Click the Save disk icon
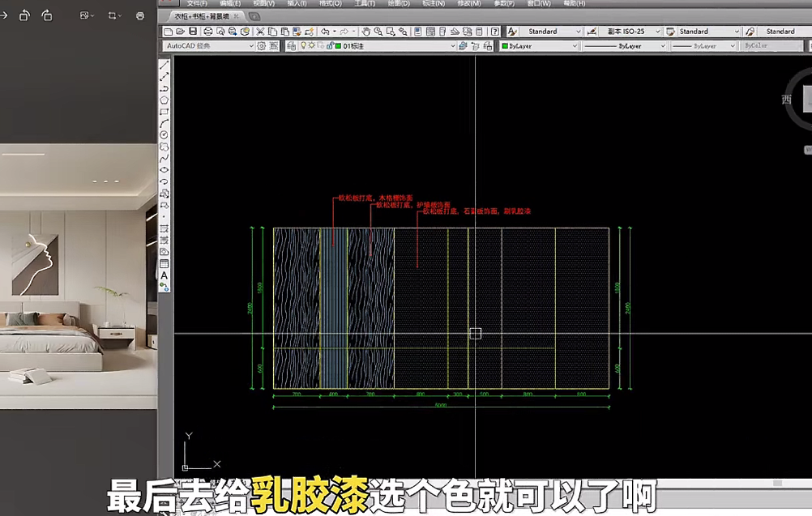The width and height of the screenshot is (812, 516). [x=194, y=32]
